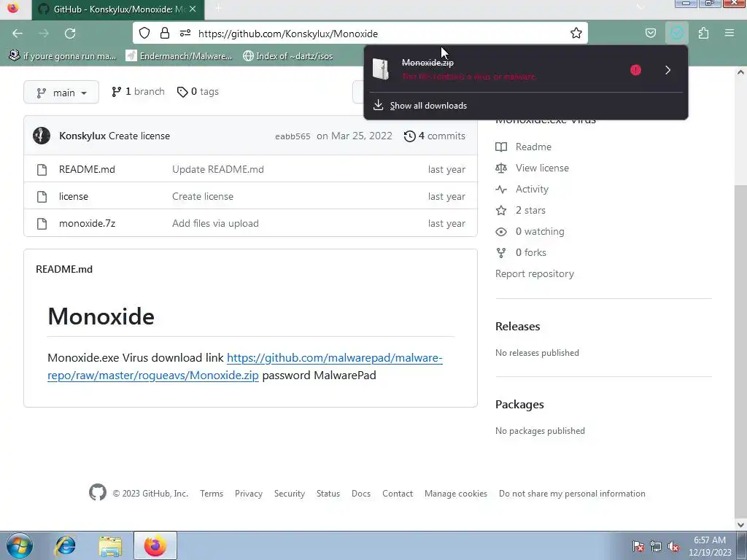Open the Create license commit message

pos(139,136)
